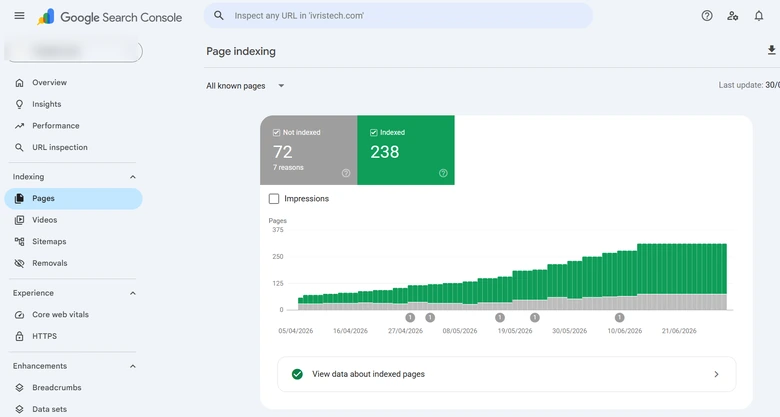Expand View data about indexed pages chevron

[x=716, y=374]
